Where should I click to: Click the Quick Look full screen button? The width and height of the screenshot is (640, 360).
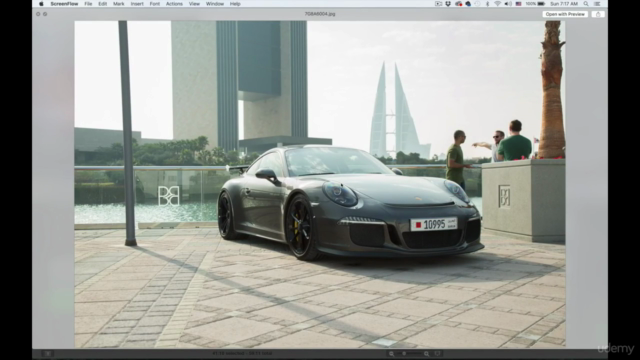pos(45,14)
